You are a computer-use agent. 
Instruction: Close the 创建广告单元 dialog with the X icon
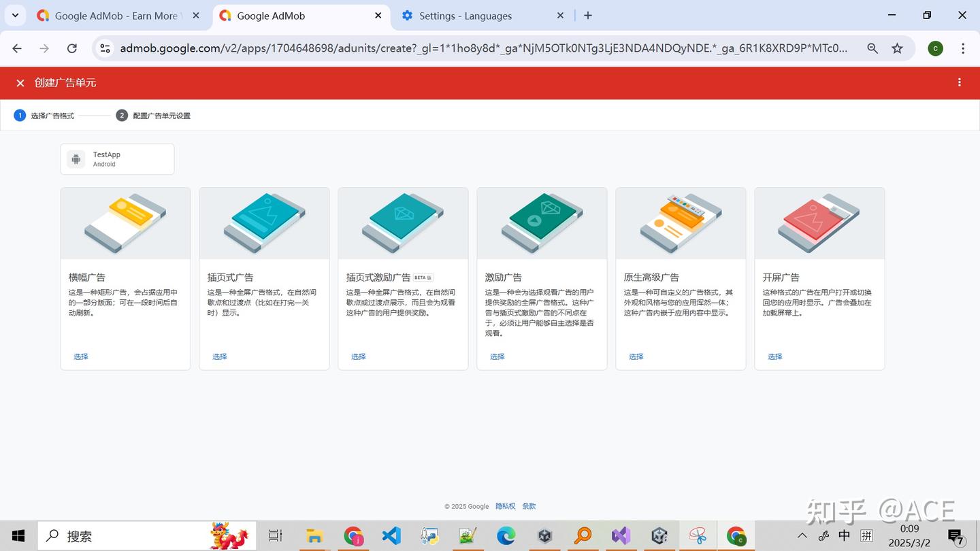coord(20,83)
